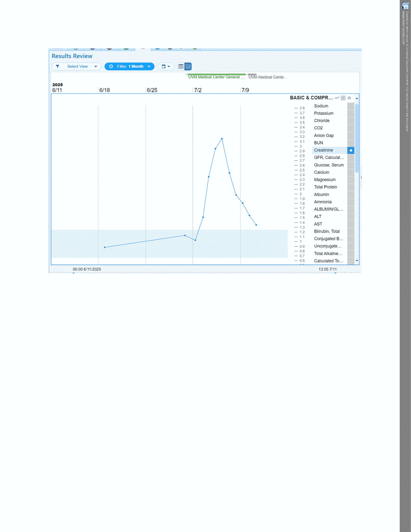The image size is (411, 532).
Task: Click the Results Review heading
Action: [x=72, y=56]
